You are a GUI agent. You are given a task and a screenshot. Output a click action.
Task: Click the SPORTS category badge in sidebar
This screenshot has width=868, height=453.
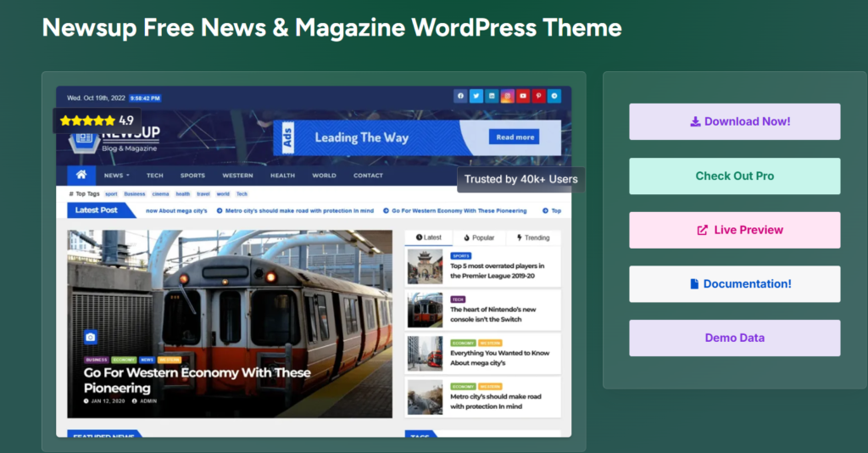pyautogui.click(x=460, y=256)
